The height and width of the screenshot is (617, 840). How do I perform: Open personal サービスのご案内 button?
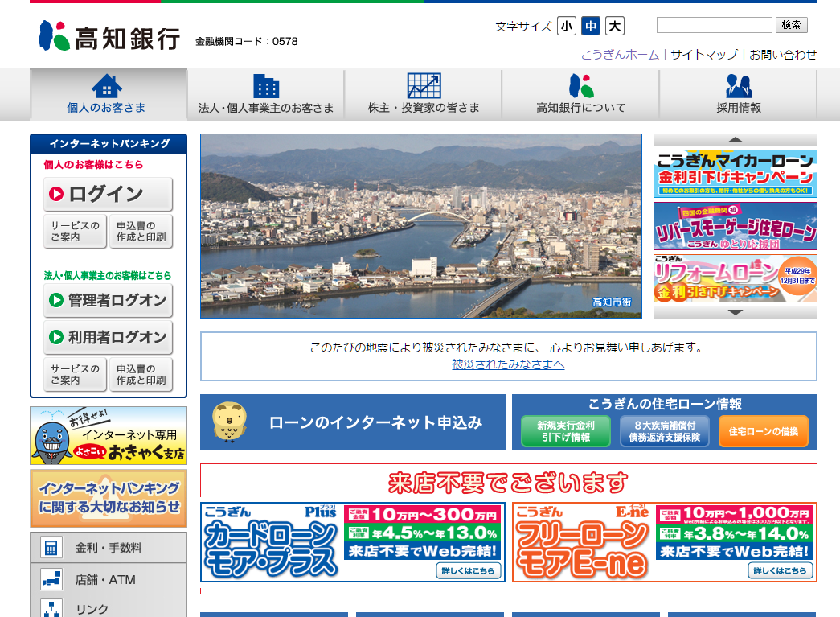pos(75,231)
